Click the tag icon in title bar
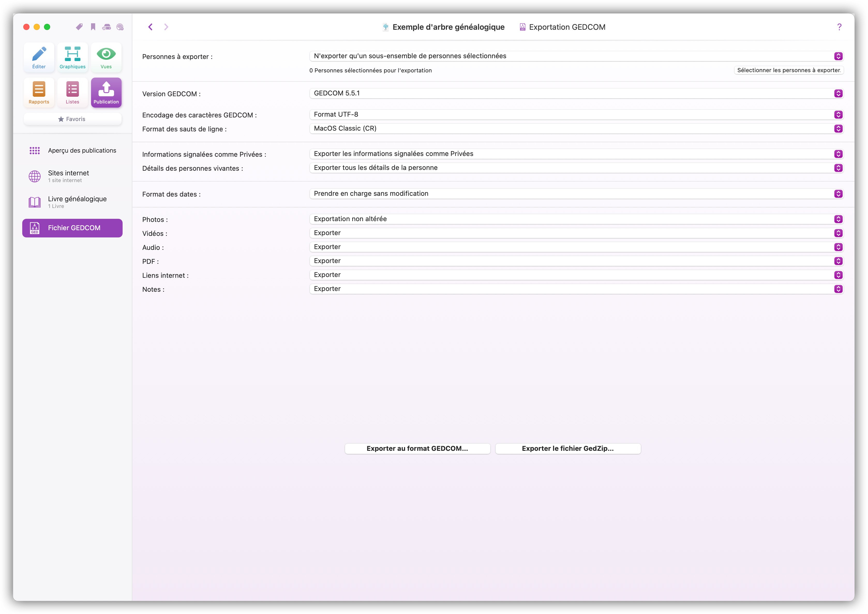Screen dimensions: 868x614 tap(79, 27)
